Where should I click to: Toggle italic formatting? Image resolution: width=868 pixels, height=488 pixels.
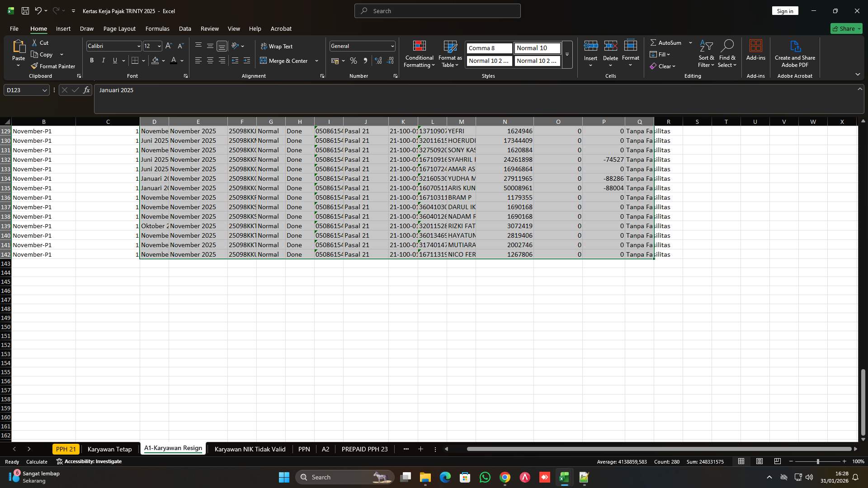(103, 60)
